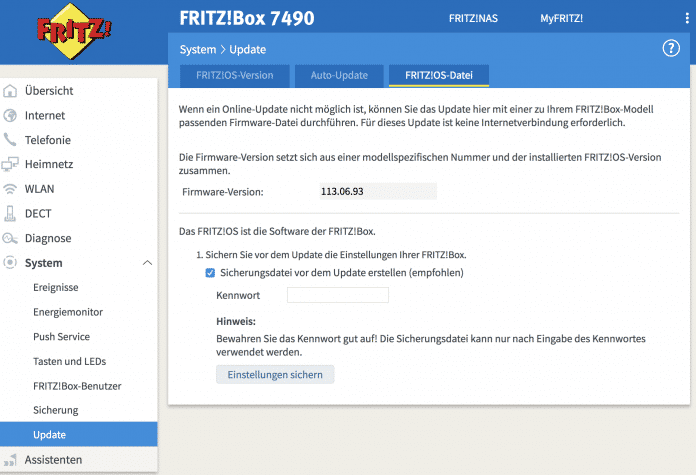Viewport: 696px width, 475px height.
Task: Click the DECT base station icon
Action: pos(11,214)
